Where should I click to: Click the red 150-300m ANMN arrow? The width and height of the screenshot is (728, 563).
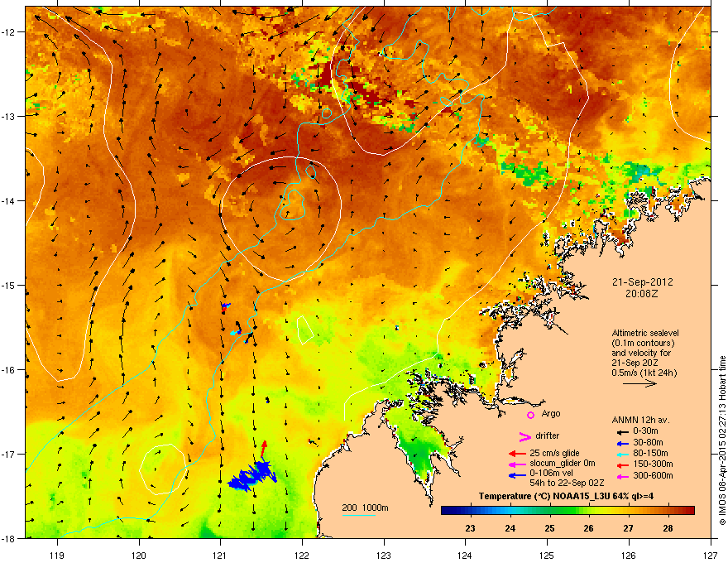[621, 464]
